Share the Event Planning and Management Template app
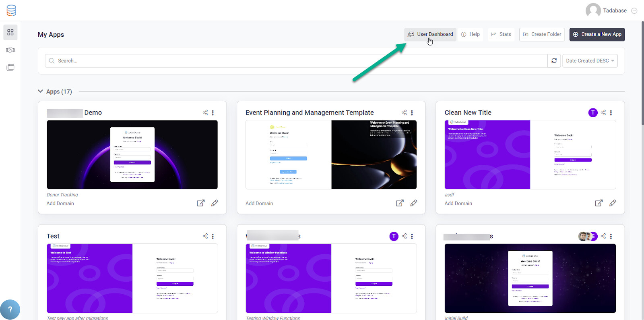 [x=404, y=113]
